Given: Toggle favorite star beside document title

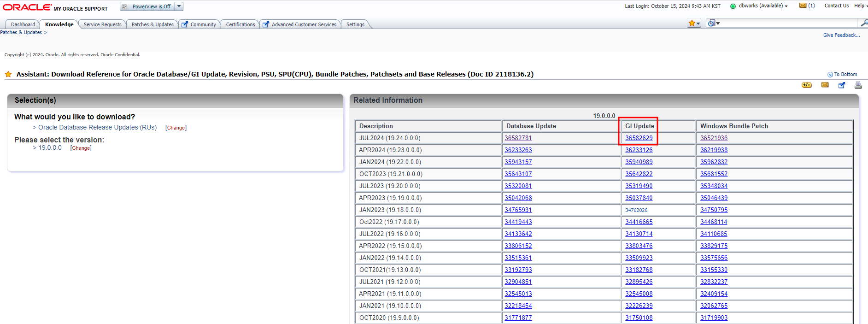Looking at the screenshot, I should tap(8, 74).
